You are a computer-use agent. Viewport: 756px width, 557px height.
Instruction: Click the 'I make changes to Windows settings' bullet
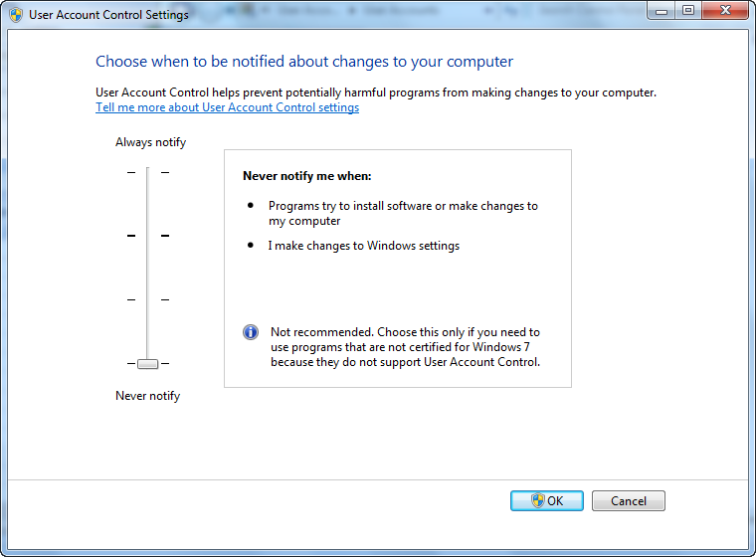(363, 246)
